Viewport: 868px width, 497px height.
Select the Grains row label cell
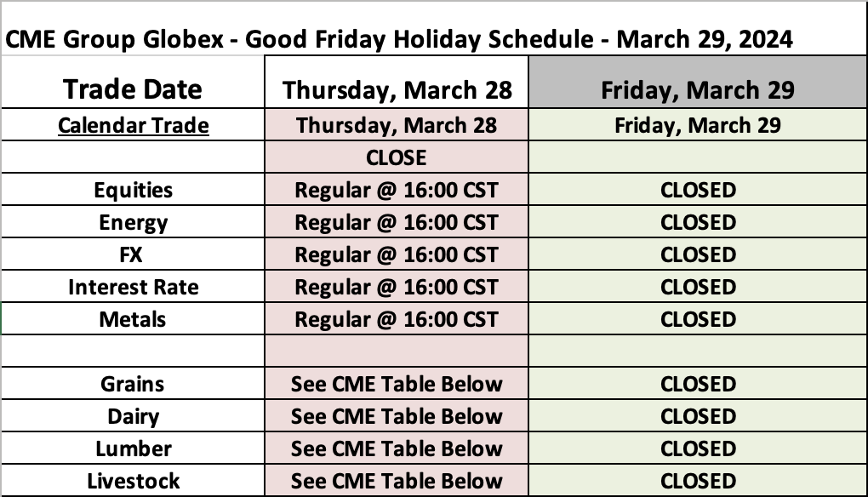(x=133, y=384)
